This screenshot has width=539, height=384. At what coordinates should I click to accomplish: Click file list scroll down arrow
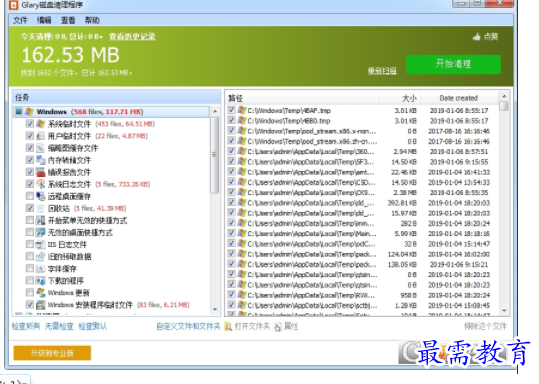pos(504,310)
